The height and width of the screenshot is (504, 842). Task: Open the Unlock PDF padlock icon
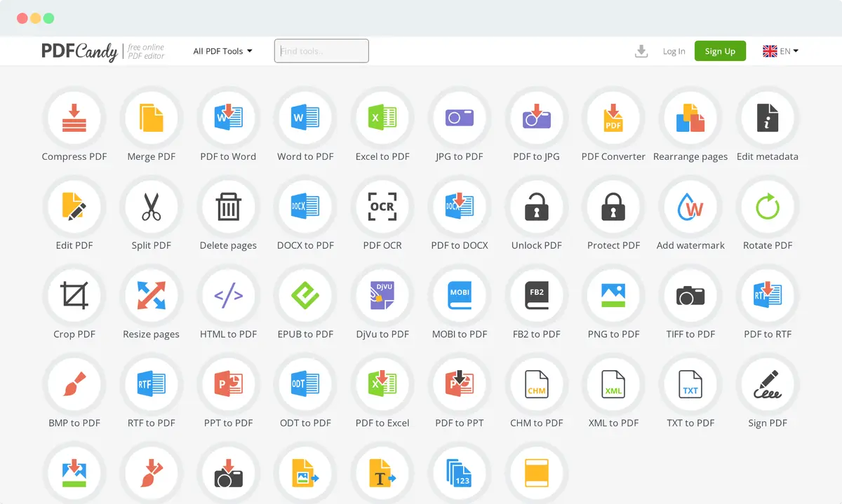(537, 207)
